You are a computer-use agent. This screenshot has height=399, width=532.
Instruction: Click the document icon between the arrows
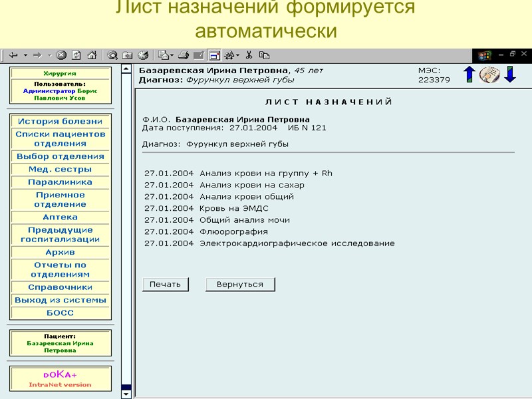[x=489, y=74]
